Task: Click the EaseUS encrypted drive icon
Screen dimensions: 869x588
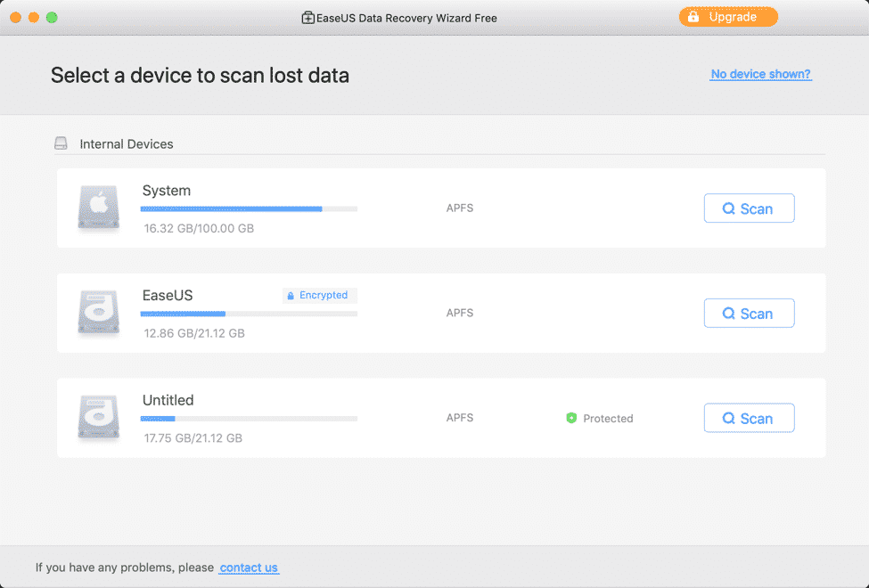Action: pyautogui.click(x=98, y=313)
